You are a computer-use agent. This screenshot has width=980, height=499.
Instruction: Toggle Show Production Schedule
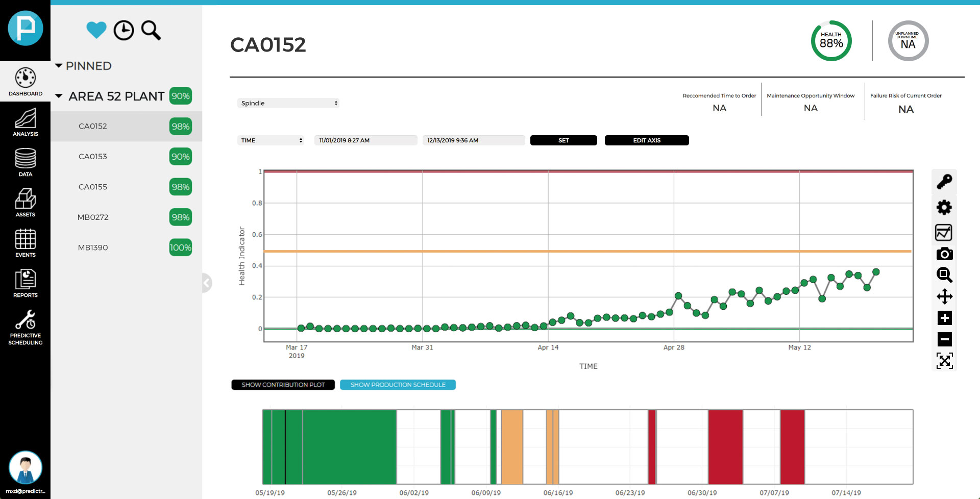click(398, 385)
